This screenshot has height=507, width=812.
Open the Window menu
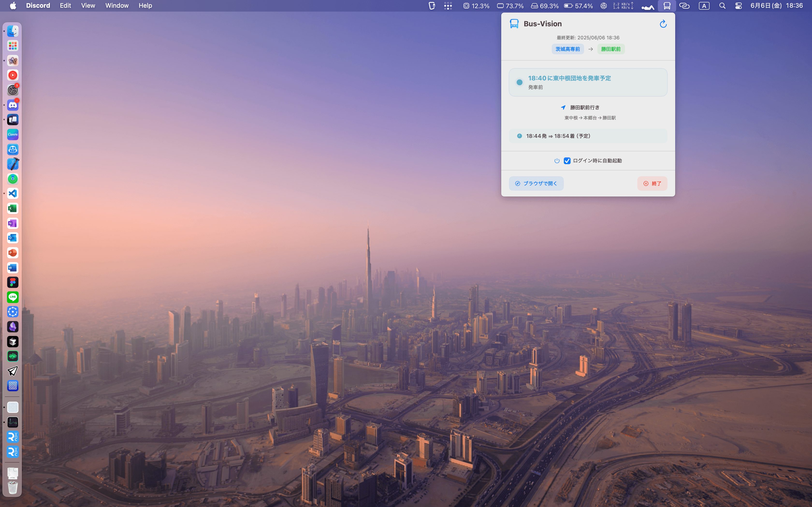point(117,6)
